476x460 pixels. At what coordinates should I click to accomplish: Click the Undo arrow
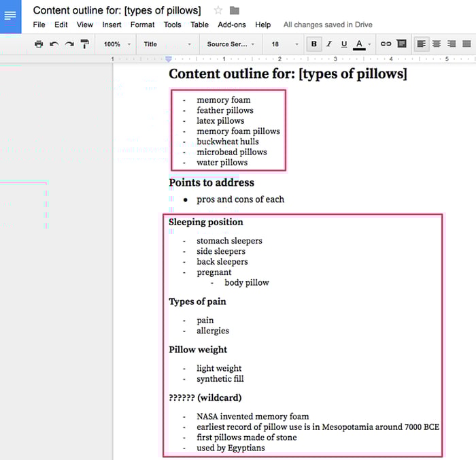click(x=54, y=44)
